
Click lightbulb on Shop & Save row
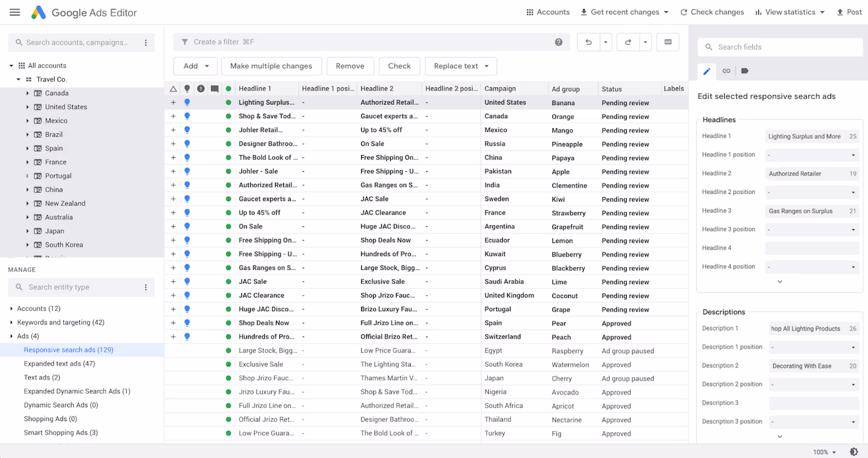[187, 116]
